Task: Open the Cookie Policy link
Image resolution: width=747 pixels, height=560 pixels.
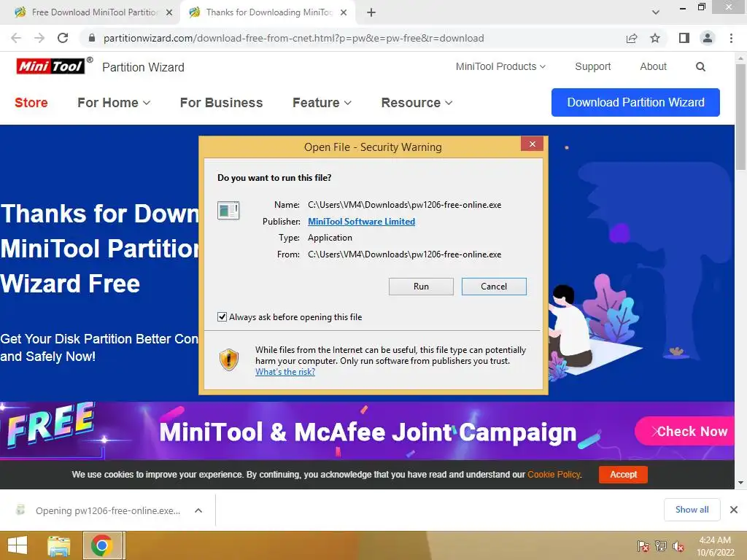Action: 554,474
